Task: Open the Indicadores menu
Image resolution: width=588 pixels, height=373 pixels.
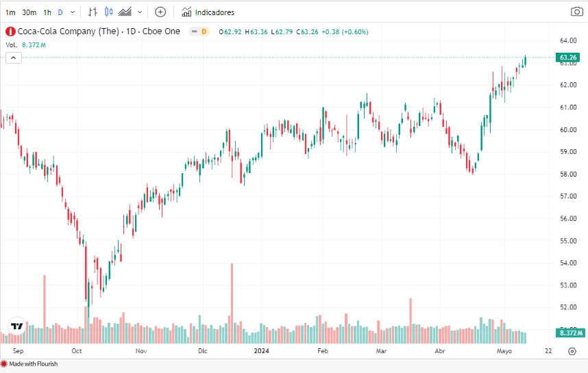Action: coord(208,12)
